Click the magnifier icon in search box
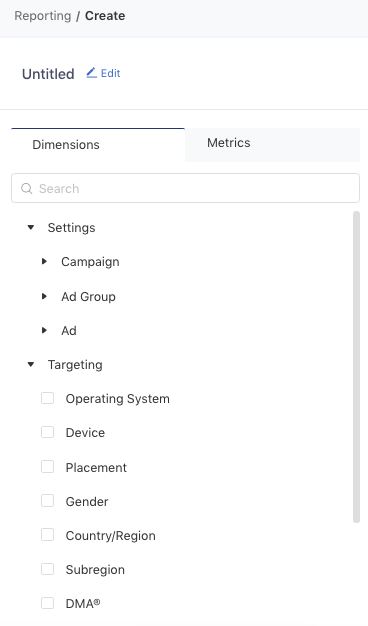The width and height of the screenshot is (368, 626). pos(26,188)
